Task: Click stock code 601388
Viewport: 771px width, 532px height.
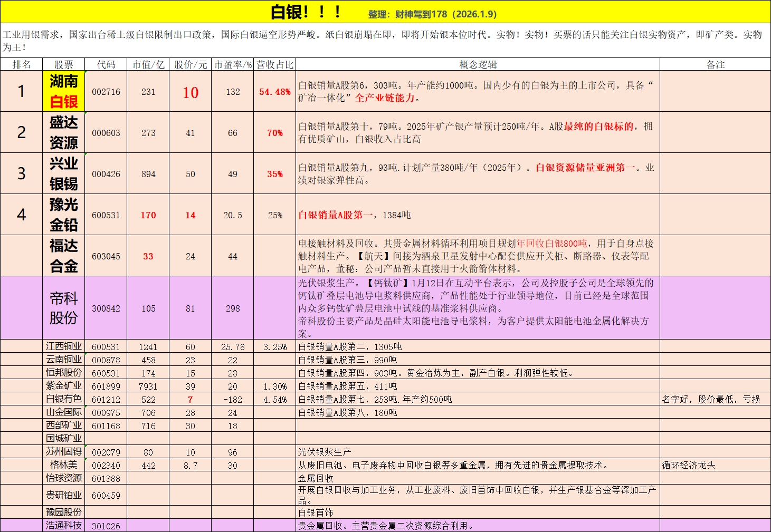Action: point(106,479)
